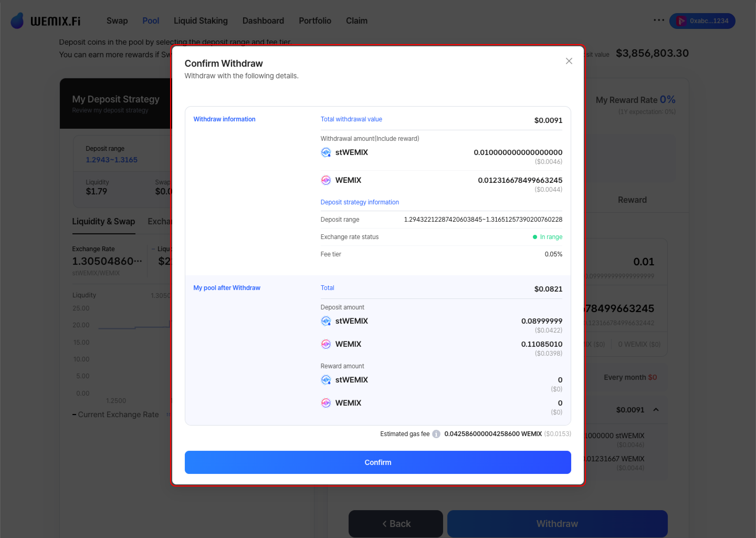Click the wallet avatar icon beside 0xabc...1234

(681, 21)
